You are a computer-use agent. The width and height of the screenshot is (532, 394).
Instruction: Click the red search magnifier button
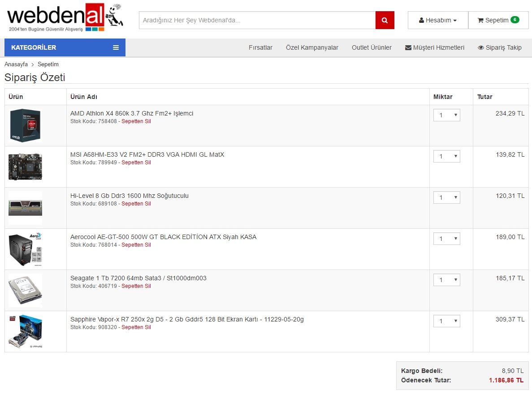(385, 20)
